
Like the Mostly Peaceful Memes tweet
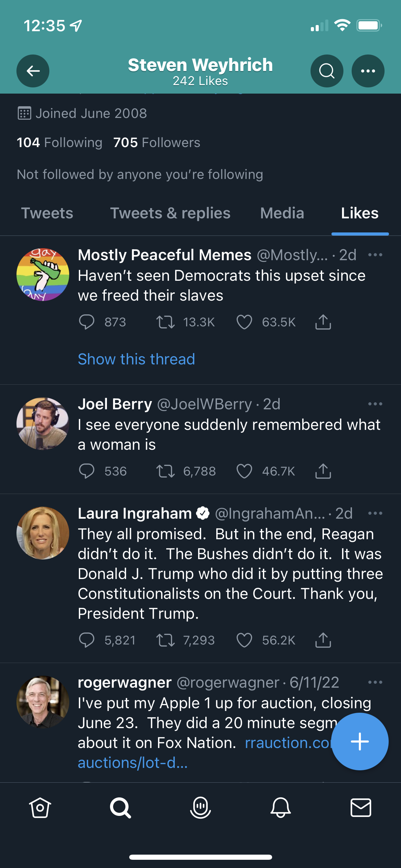244,322
